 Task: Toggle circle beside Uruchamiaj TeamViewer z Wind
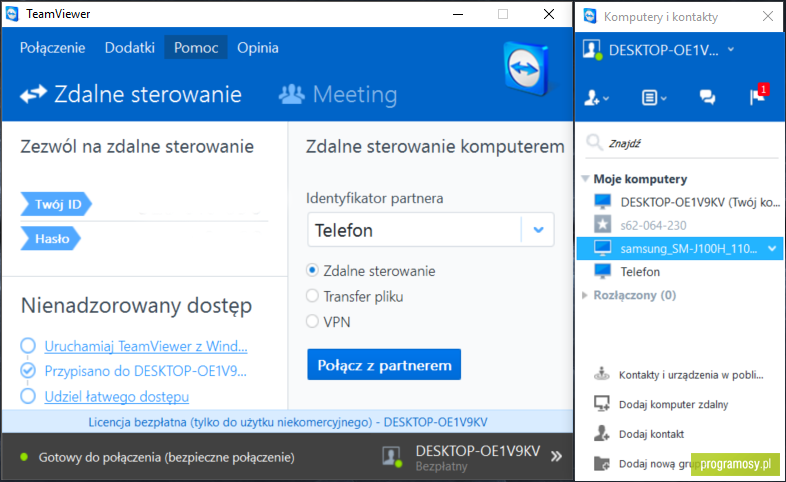pos(28,346)
